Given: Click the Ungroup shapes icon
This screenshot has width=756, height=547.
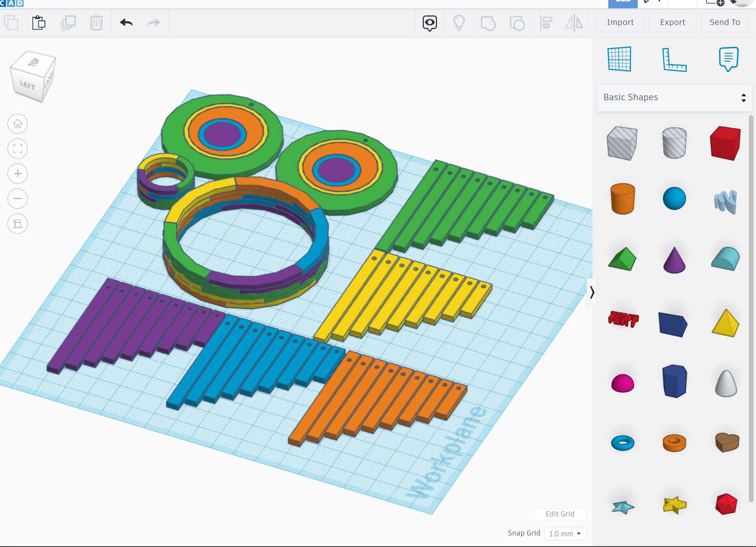Looking at the screenshot, I should [517, 23].
